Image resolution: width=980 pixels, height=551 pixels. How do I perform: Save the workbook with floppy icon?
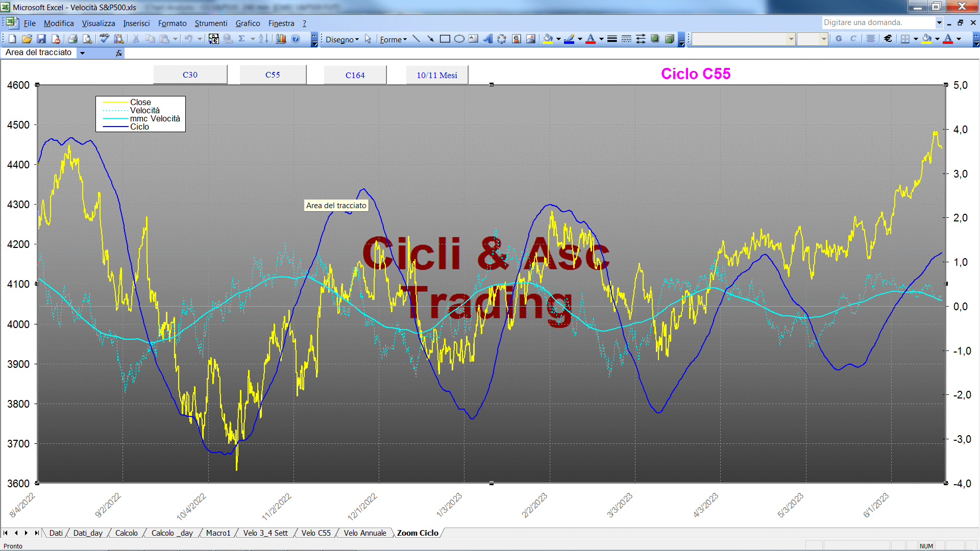pos(41,39)
